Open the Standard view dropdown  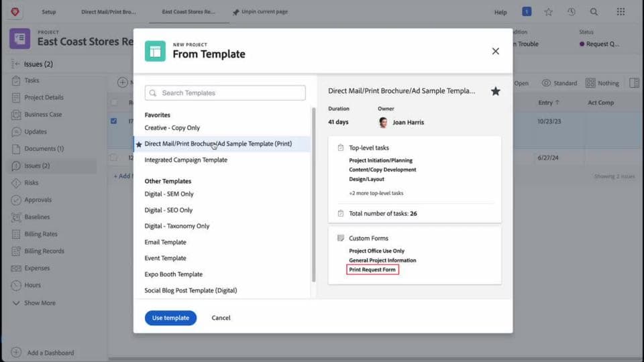pos(559,83)
